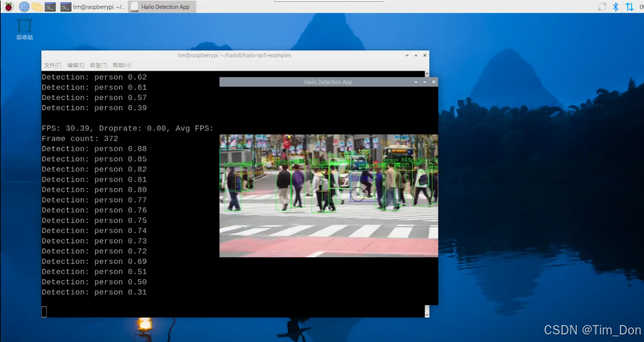
Task: Click the 'Detection: person 0.76' line
Action: click(94, 210)
